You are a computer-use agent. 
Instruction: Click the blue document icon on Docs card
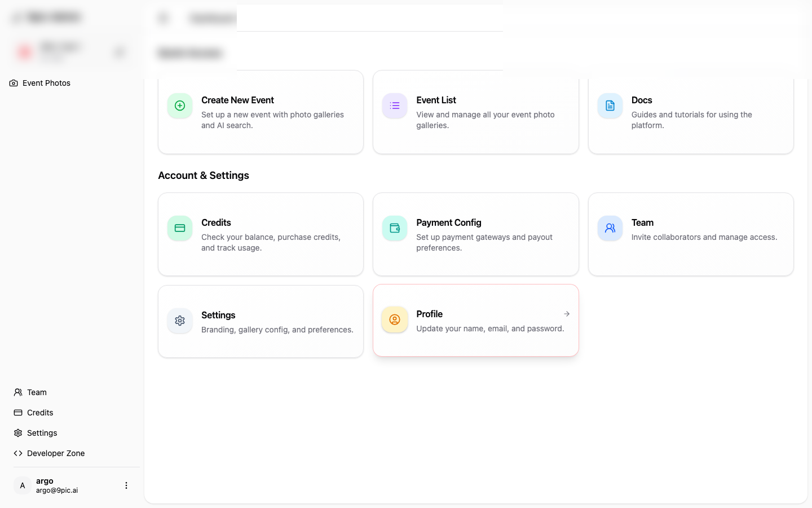[610, 106]
